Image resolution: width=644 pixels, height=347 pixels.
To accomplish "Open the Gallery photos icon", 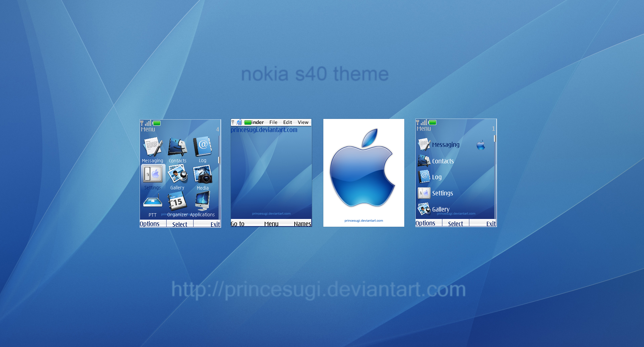I will [x=178, y=174].
